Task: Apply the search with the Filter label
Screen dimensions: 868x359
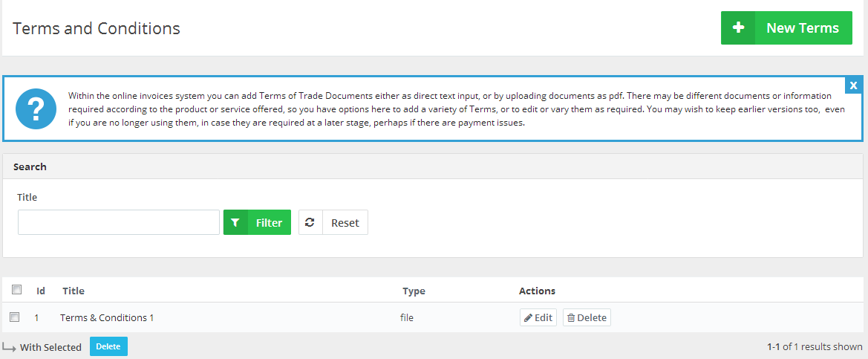Action: pyautogui.click(x=269, y=222)
